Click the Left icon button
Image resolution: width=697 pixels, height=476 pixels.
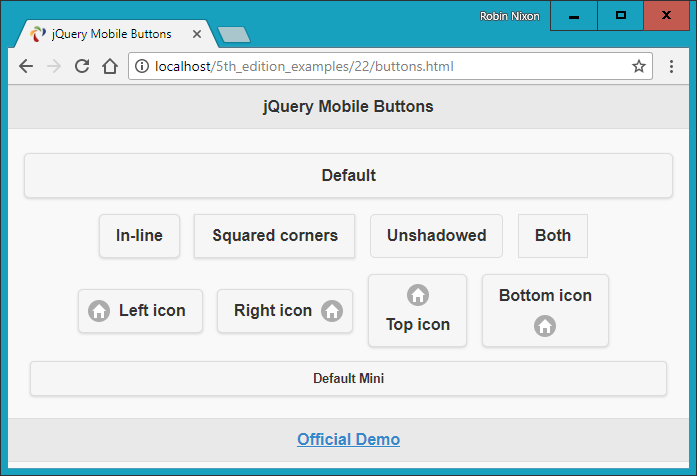[x=140, y=311]
